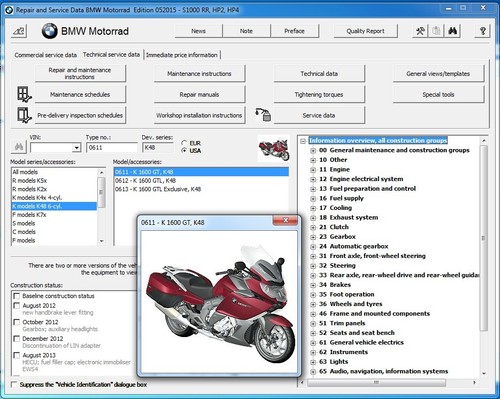The width and height of the screenshot is (500, 399).
Task: Open the VIN dropdown arrow
Action: 77,147
